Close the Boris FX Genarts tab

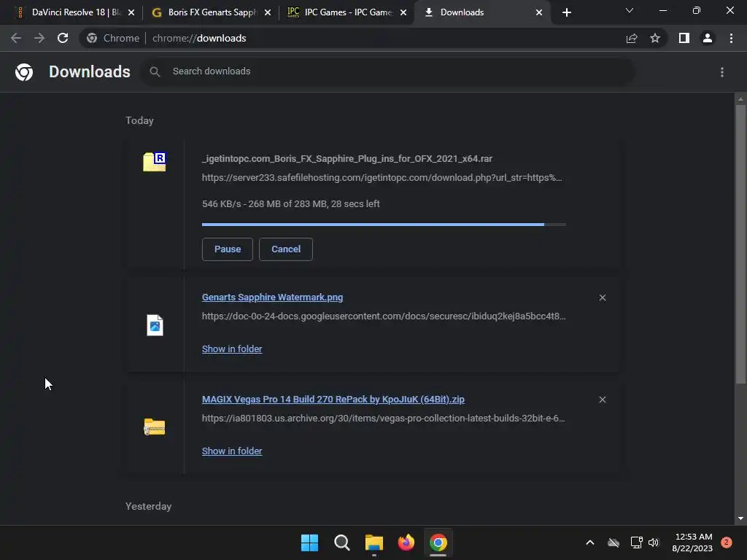268,12
